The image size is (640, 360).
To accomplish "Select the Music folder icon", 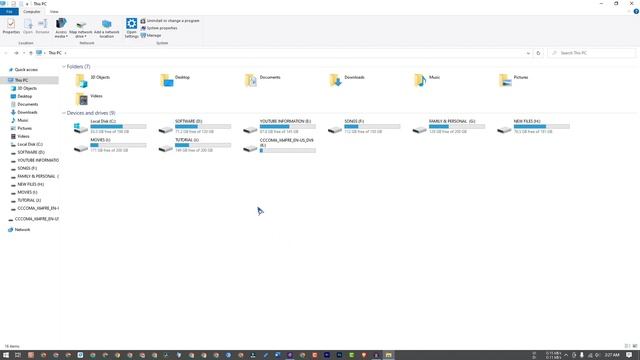I will 420,80.
